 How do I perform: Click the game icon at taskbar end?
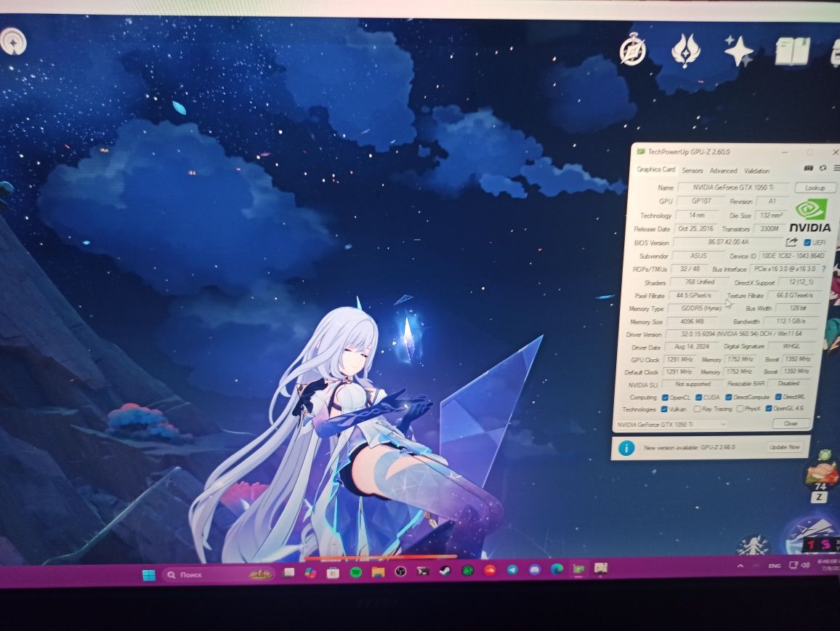point(600,568)
